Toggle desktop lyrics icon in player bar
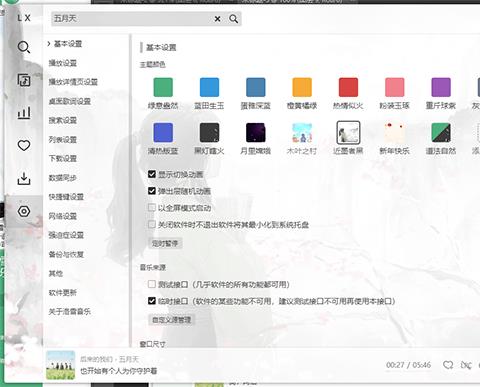 click(x=466, y=365)
